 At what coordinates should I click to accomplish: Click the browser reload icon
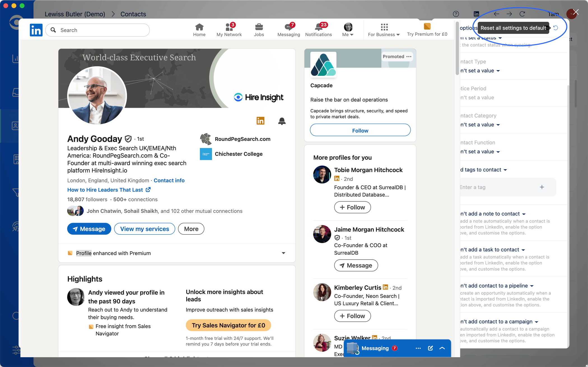click(522, 14)
